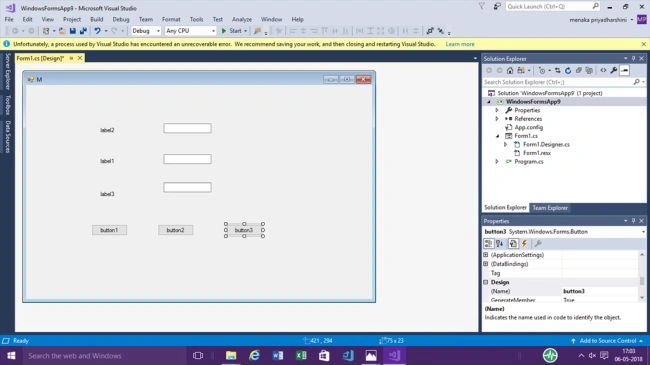This screenshot has height=365, width=650.
Task: Open File Explorer from the taskbar
Action: (231, 355)
